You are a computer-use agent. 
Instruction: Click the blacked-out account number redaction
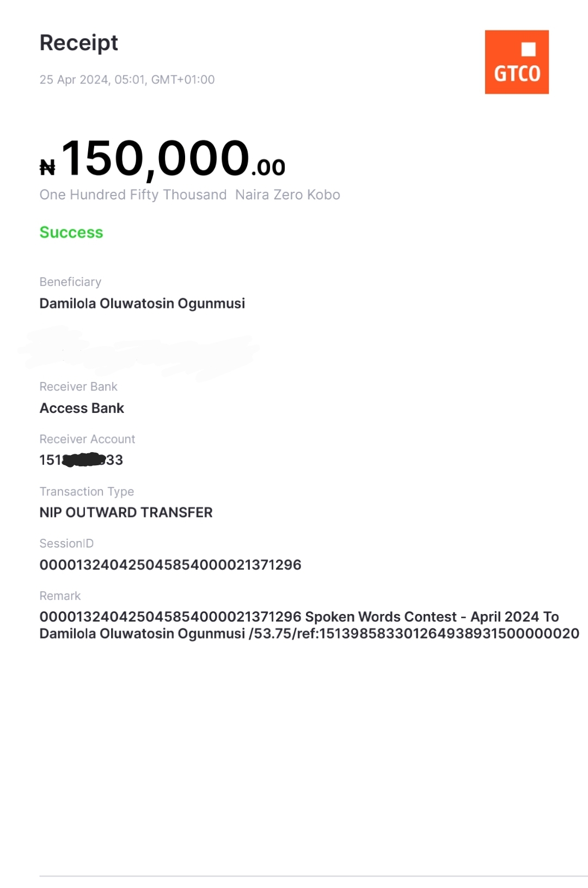(84, 460)
